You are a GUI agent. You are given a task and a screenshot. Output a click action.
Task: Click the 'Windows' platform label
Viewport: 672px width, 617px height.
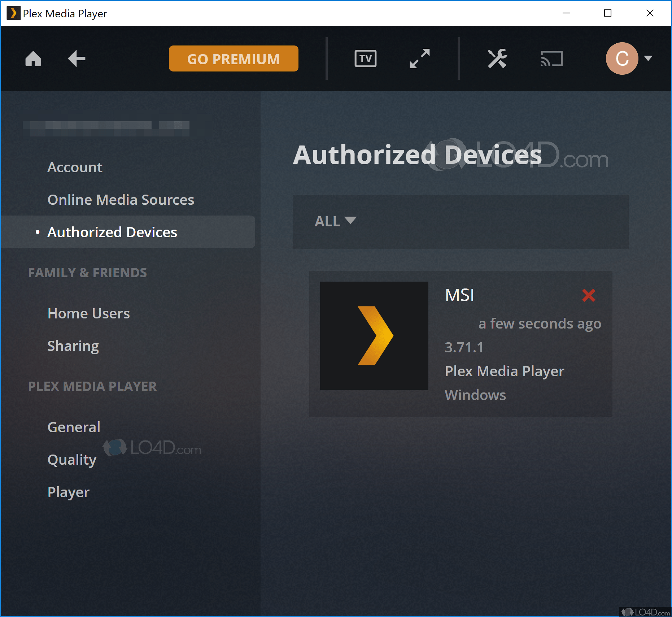[475, 395]
